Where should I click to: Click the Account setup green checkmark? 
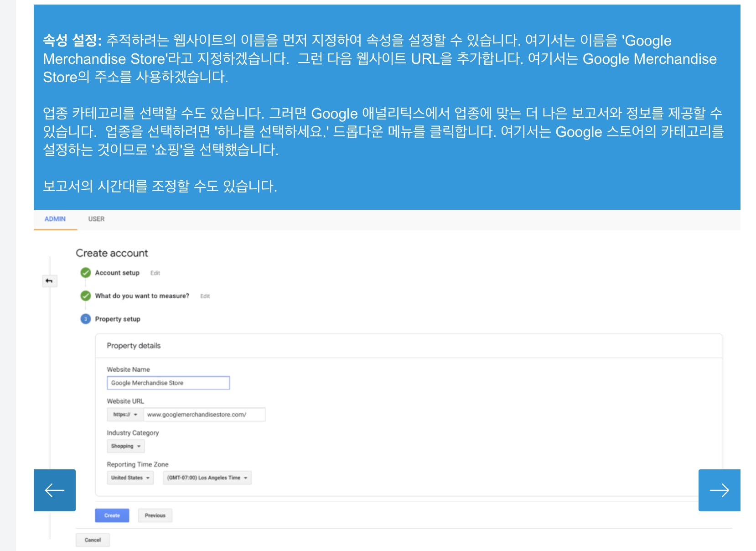tap(86, 273)
